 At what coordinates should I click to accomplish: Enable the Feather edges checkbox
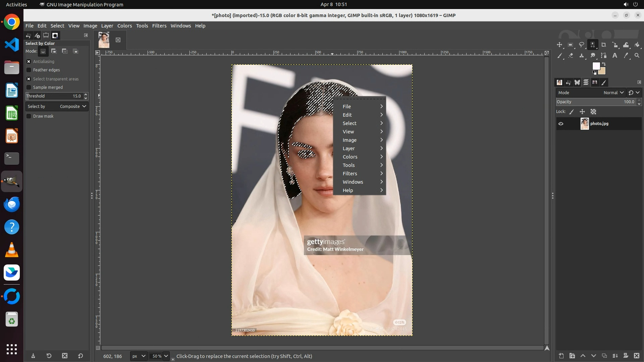pos(29,70)
